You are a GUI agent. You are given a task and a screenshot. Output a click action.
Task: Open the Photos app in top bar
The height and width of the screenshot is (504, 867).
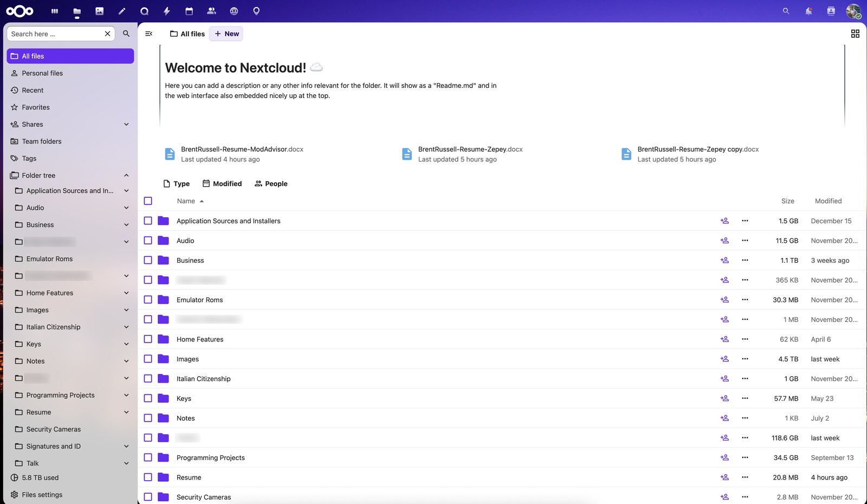point(99,11)
